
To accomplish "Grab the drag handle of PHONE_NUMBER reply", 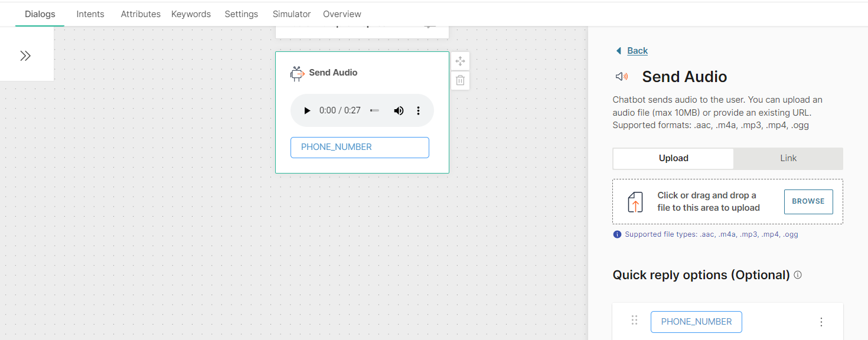I will tap(635, 321).
